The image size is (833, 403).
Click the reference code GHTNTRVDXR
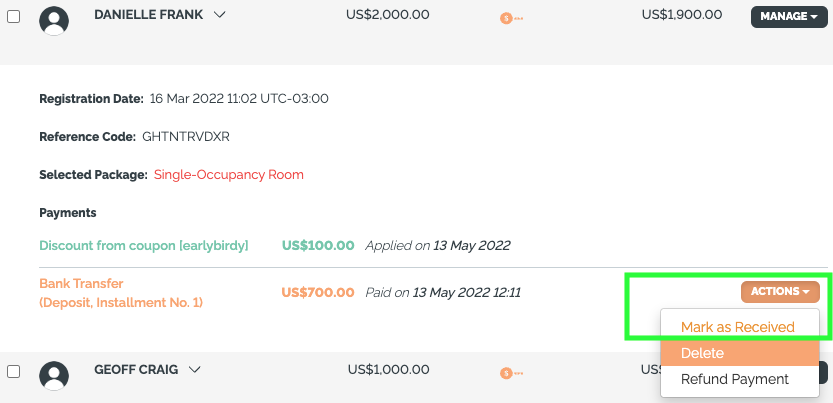click(186, 136)
